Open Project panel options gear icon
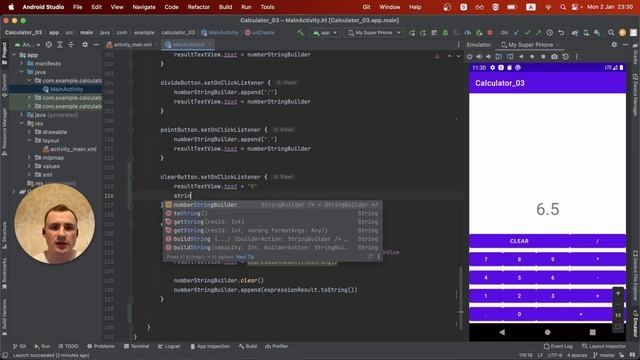The width and height of the screenshot is (640, 360). [x=85, y=44]
